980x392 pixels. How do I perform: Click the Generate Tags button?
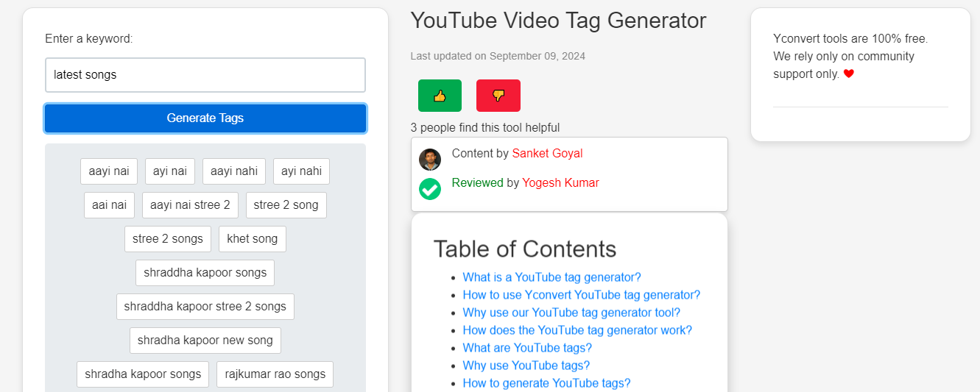[x=205, y=118]
